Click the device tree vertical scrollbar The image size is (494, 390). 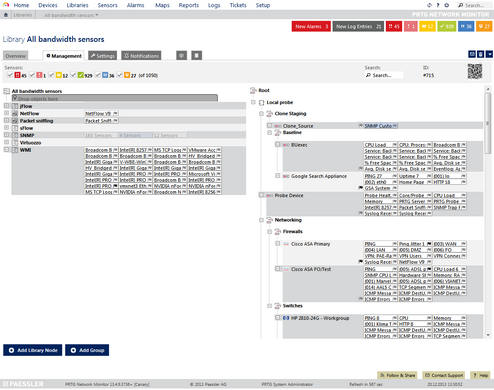[x=488, y=212]
